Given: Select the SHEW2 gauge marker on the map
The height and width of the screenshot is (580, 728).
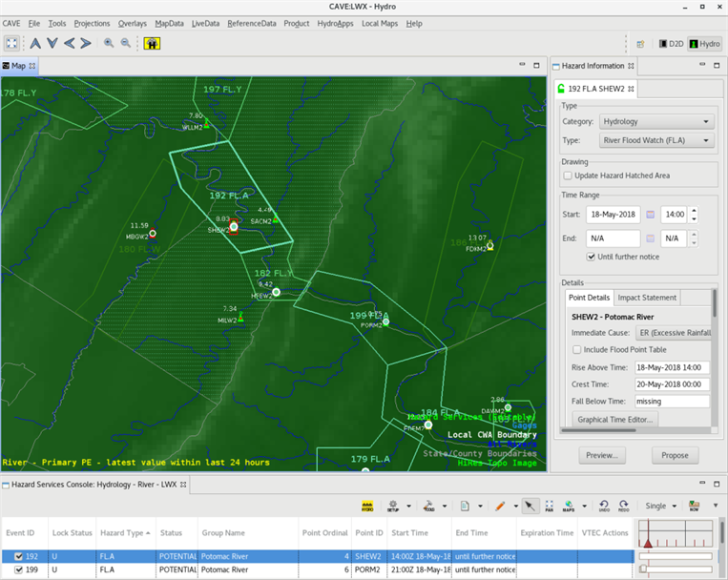Looking at the screenshot, I should coord(234,227).
